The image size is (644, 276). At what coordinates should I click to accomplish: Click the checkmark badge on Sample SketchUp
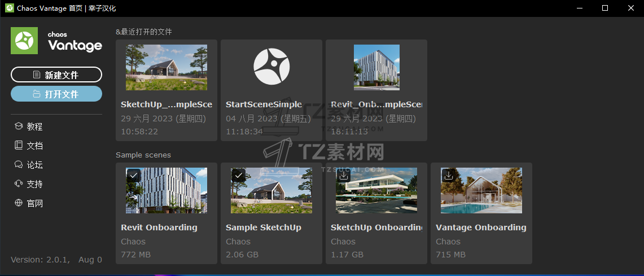click(239, 175)
